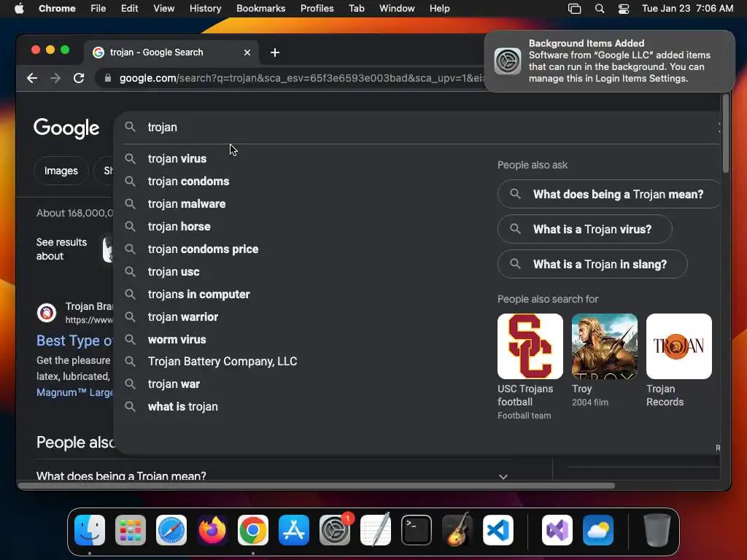Click the vertical page scrollbar

pos(726,134)
